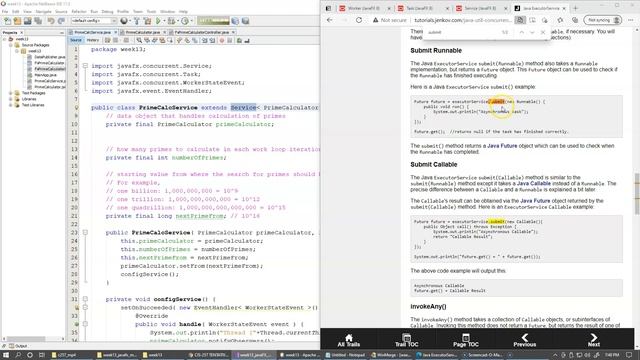The image size is (640, 360).
Task: Click the Open Project toolbar icon
Action: (27, 21)
